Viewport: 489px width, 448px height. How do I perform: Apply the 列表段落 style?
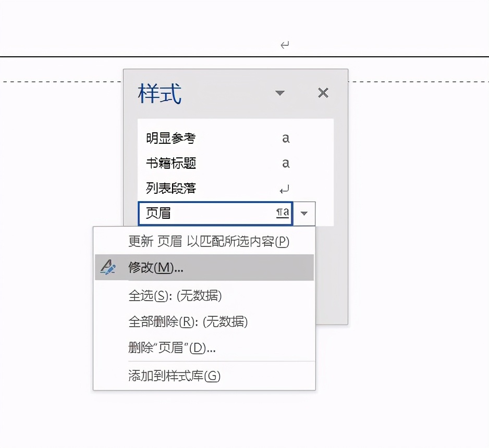click(171, 188)
